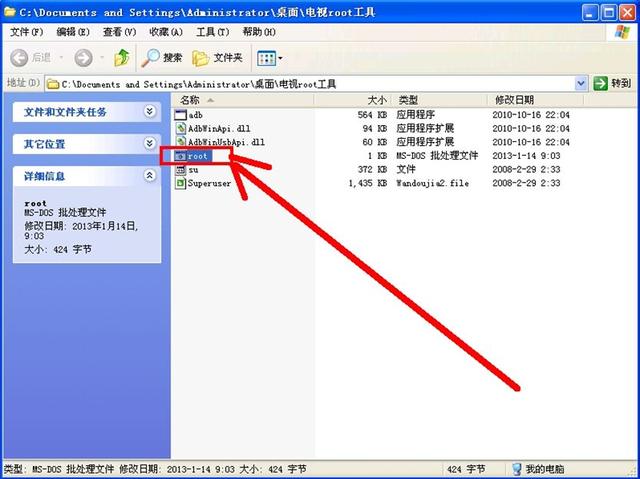The width and height of the screenshot is (640, 479).
Task: Click the Windows flag logo
Action: (x=622, y=32)
